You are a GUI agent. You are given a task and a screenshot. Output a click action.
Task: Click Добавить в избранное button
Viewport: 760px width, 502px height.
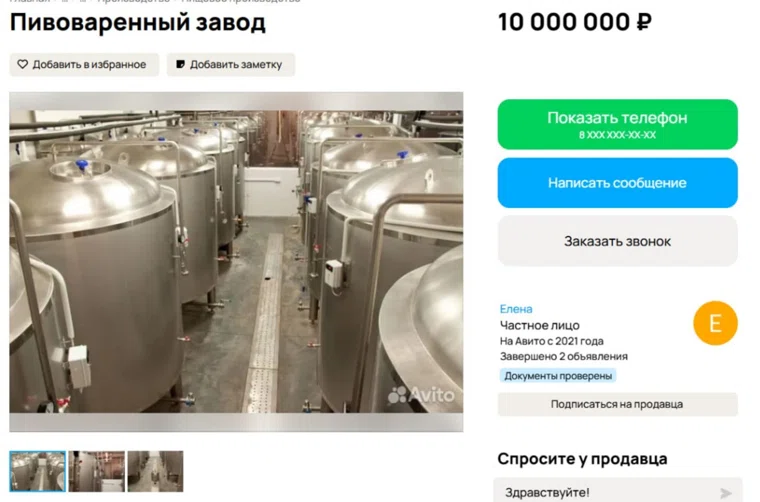click(84, 64)
